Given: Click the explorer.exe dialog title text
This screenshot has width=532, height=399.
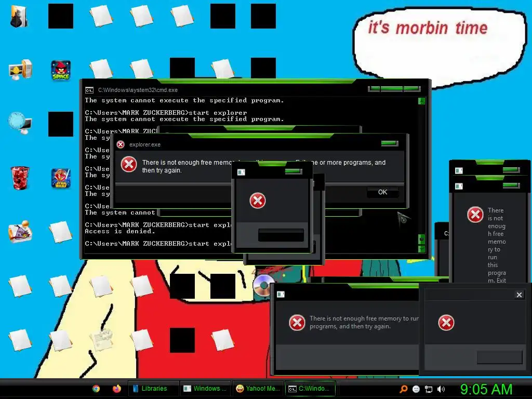Looking at the screenshot, I should [x=145, y=144].
